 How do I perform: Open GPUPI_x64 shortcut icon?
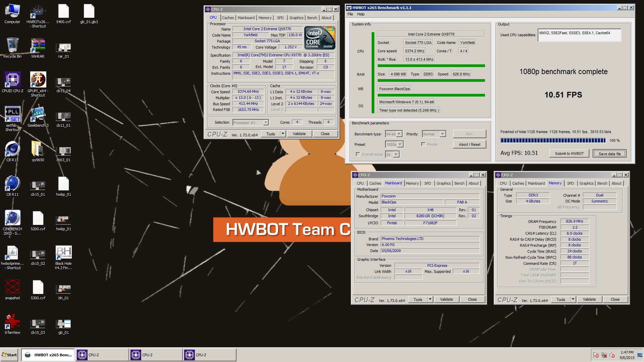38,84
